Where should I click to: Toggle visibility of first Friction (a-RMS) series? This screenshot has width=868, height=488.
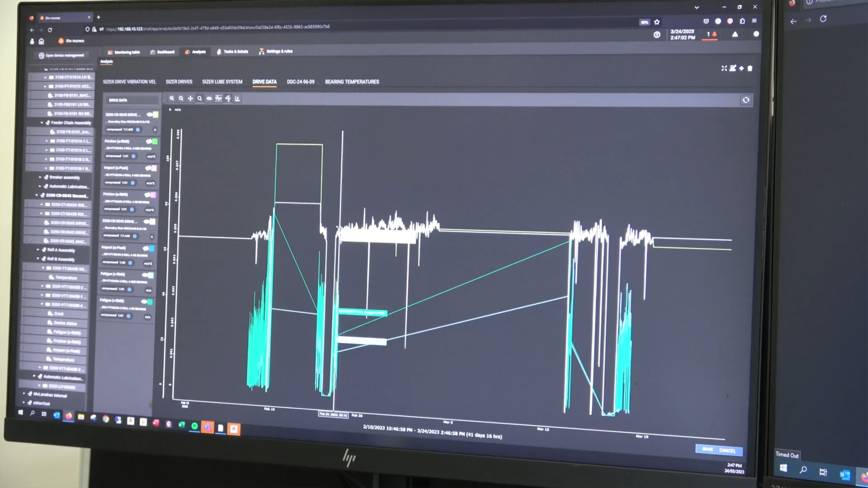(148, 141)
